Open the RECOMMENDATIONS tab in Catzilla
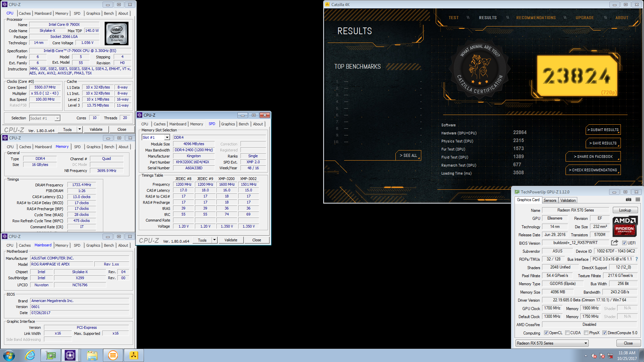 click(536, 18)
